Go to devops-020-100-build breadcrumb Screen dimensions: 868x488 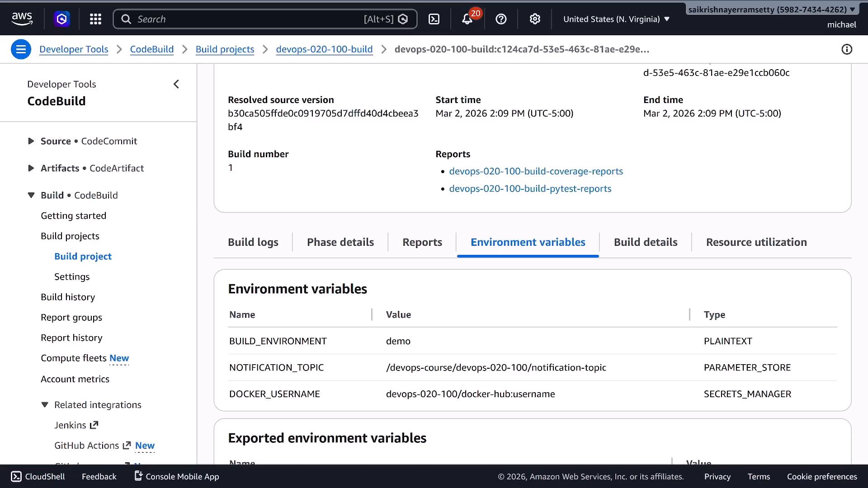tap(325, 49)
